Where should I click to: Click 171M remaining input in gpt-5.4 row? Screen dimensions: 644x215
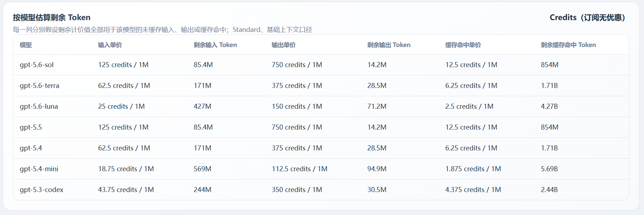(202, 148)
